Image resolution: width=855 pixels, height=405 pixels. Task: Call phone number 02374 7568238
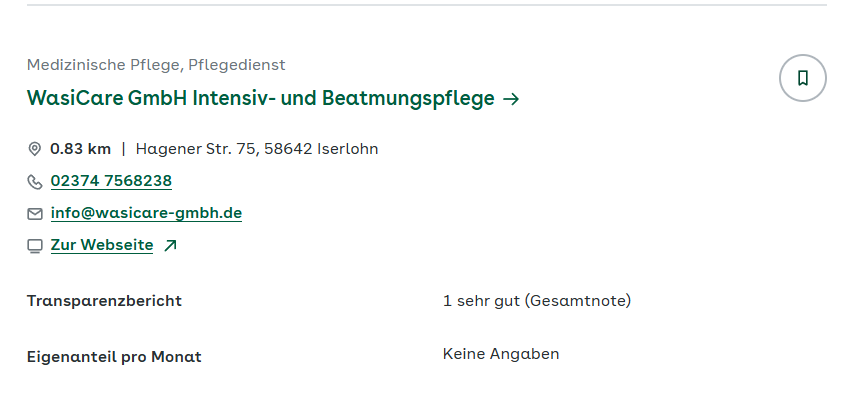(111, 181)
